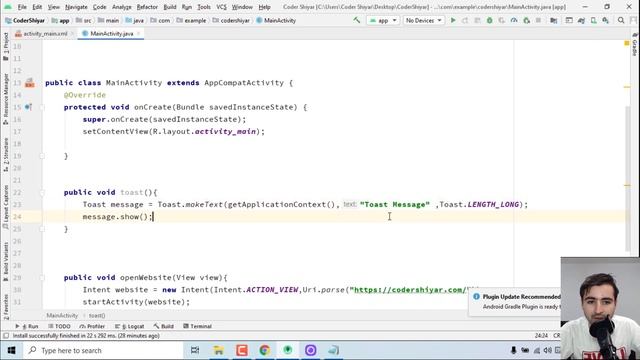Image resolution: width=640 pixels, height=360 pixels.
Task: Open the Profile app gauge icon
Action: pyautogui.click(x=514, y=20)
